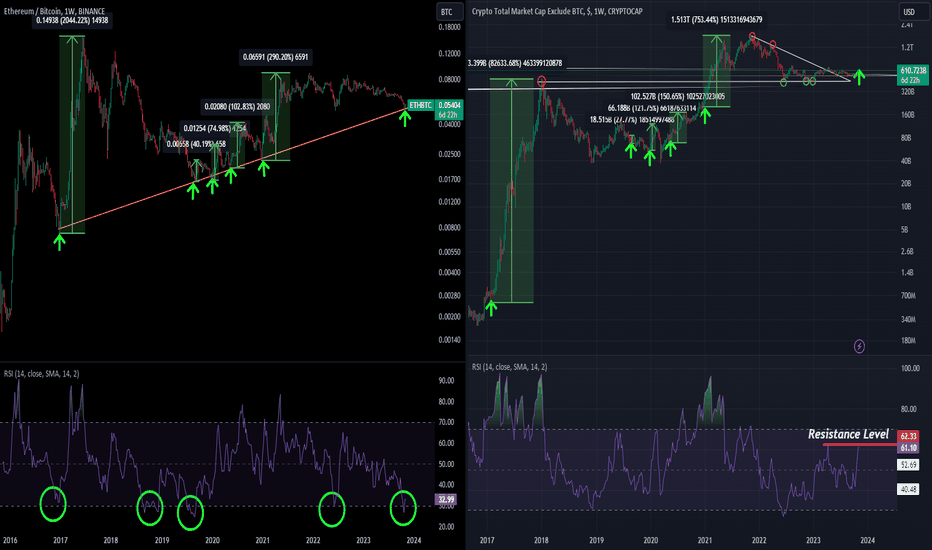Select the 0.01254 (74.98%) measurement label

click(214, 128)
